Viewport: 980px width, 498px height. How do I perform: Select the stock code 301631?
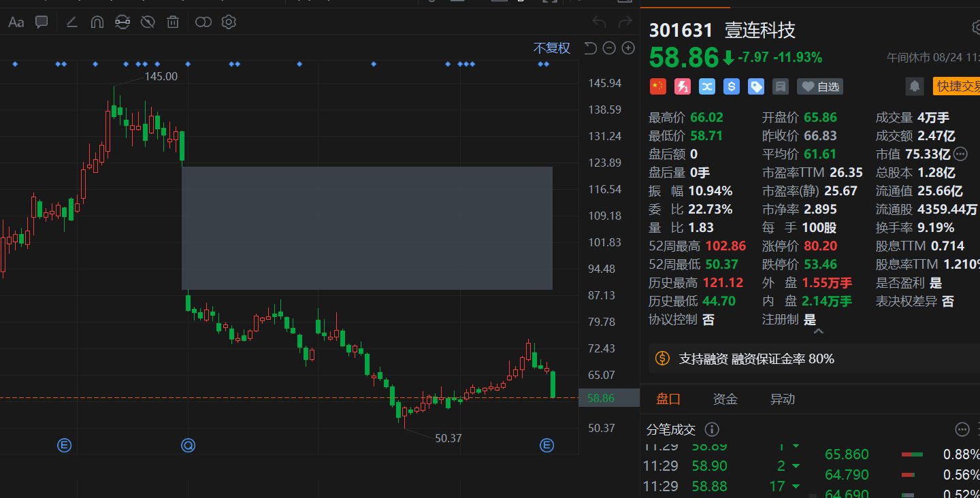pyautogui.click(x=681, y=30)
